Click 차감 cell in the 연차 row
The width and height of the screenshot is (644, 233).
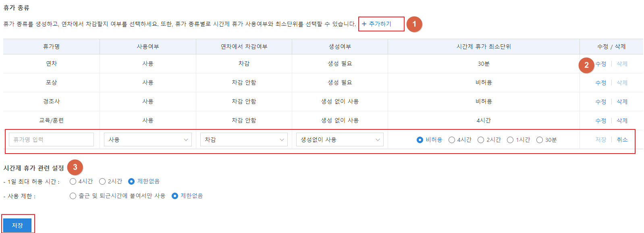(244, 64)
